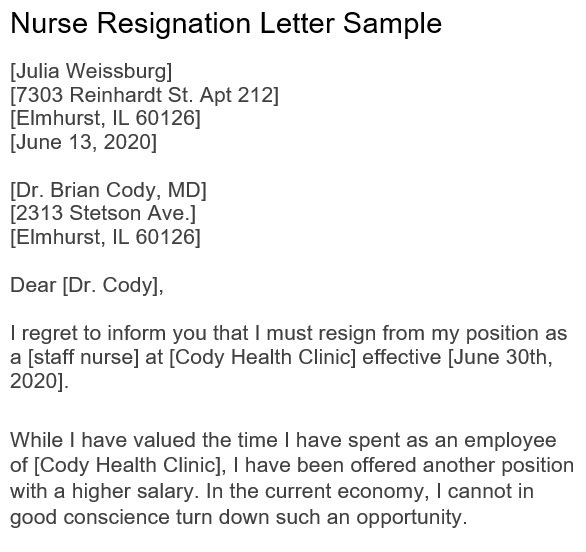Click the sender name Julia Weissburg
The image size is (586, 552).
pyautogui.click(x=91, y=71)
